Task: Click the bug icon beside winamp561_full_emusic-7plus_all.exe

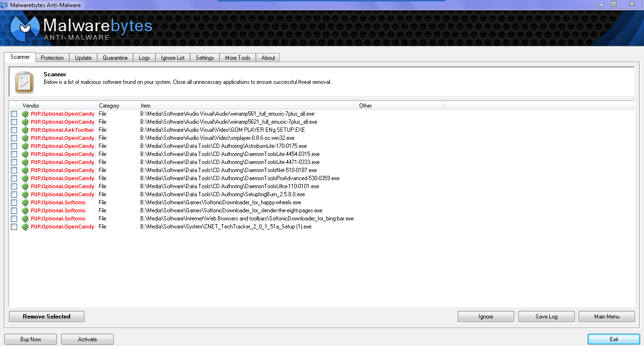Action: tap(25, 114)
